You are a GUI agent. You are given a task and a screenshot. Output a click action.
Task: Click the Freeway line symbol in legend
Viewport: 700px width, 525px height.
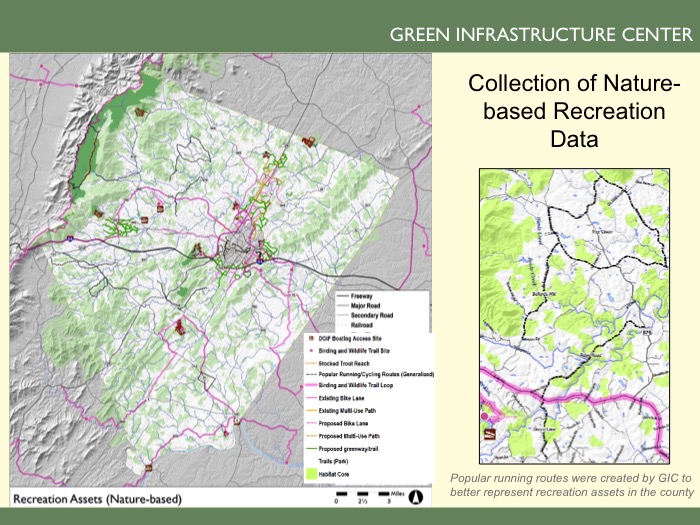344,296
